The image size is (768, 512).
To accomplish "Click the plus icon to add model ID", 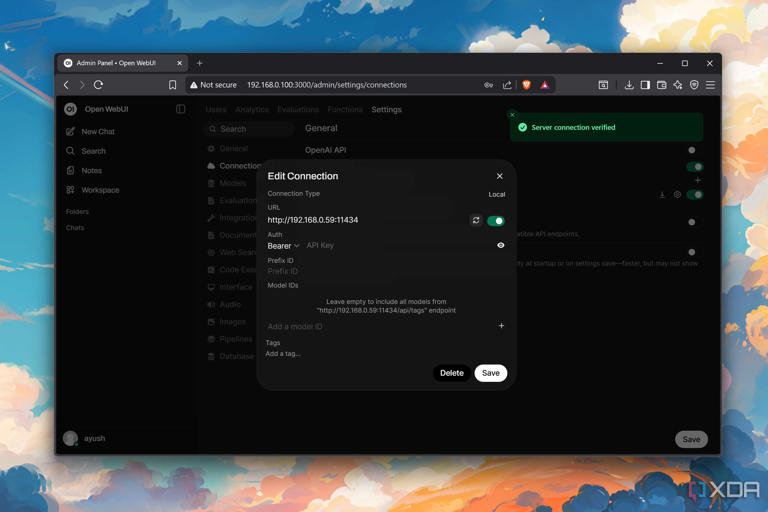I will tap(501, 326).
